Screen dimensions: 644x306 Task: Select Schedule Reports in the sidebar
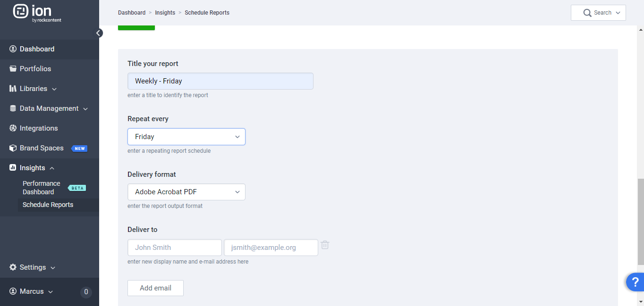pos(48,205)
